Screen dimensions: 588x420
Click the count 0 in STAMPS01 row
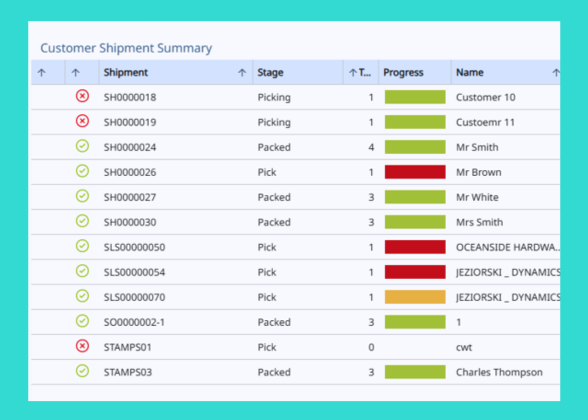(371, 347)
